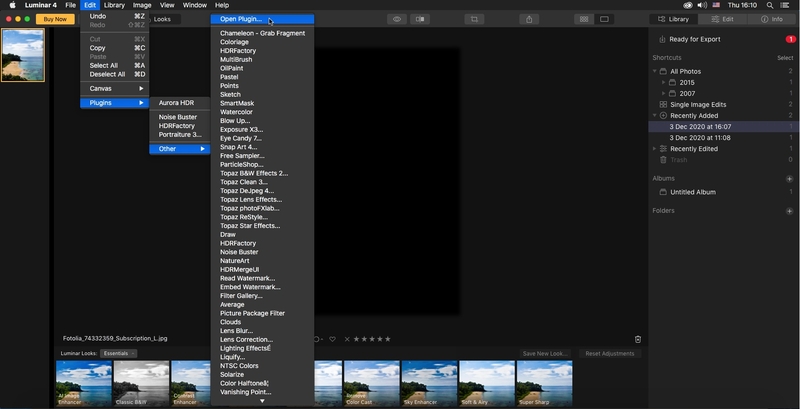Collapse the Recently Added section
Image resolution: width=800 pixels, height=409 pixels.
[x=655, y=116]
